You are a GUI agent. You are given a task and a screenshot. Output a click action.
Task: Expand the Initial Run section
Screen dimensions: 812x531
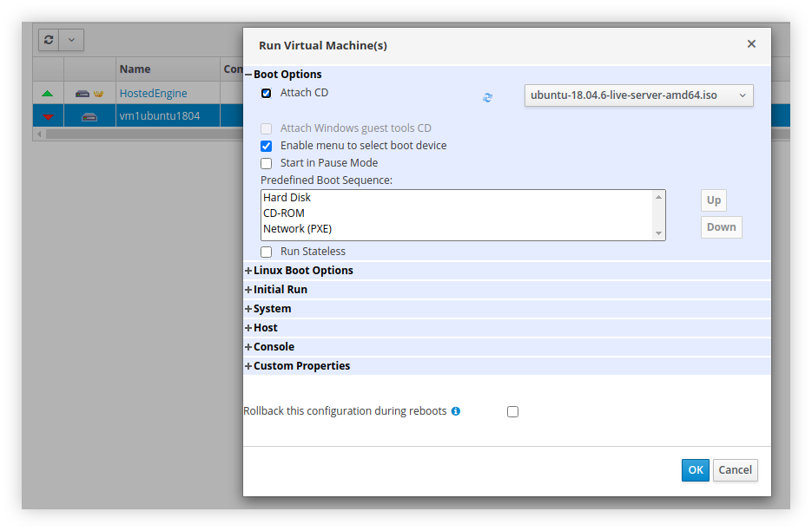pos(280,290)
